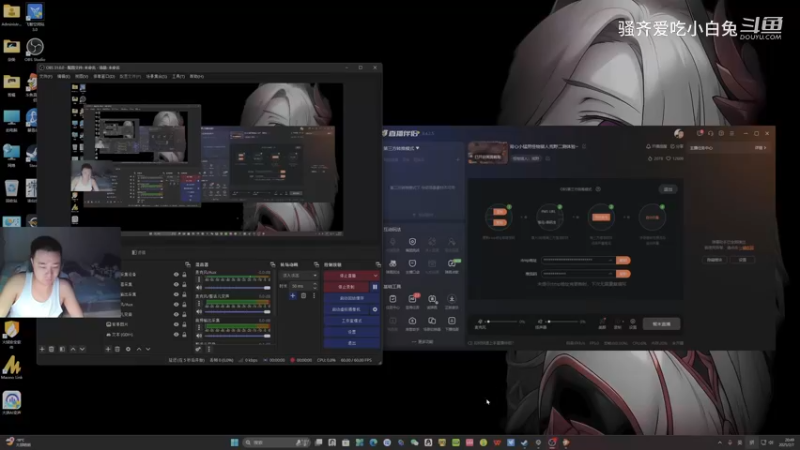Click red 停止录制 button in OBS
Screen dimensions: 800x450
click(347, 287)
